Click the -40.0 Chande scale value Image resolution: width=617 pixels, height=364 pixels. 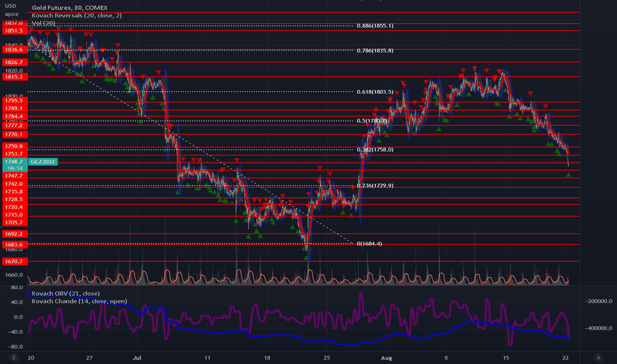pos(16,332)
